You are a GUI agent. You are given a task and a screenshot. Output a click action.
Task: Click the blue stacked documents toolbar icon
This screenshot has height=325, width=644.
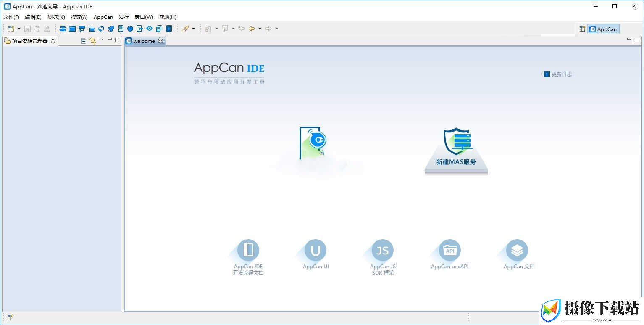tap(159, 29)
